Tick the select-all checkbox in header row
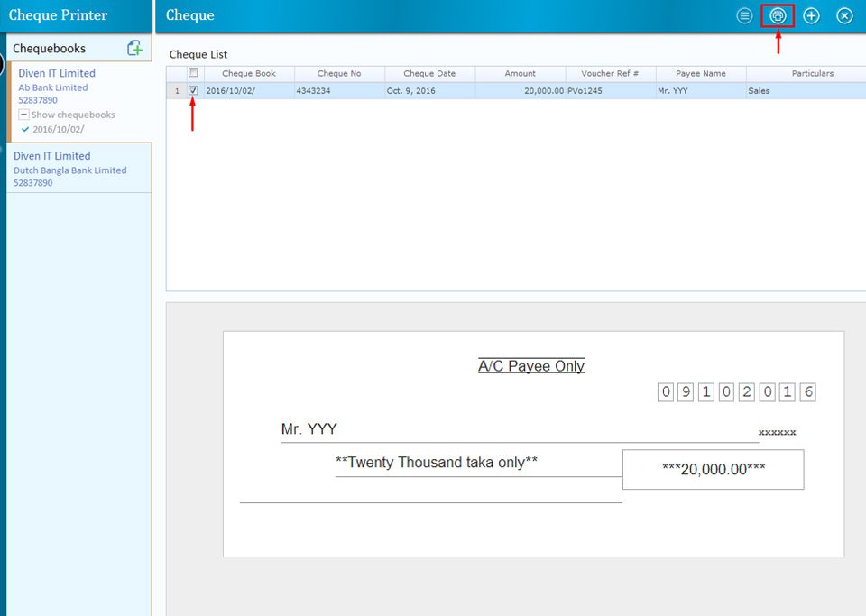Screen dimensions: 866x616 [x=193, y=73]
